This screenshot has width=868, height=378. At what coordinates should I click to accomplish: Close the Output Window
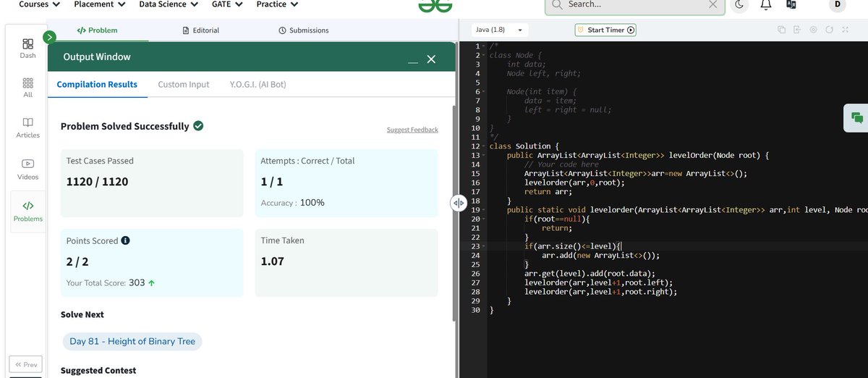click(x=431, y=59)
